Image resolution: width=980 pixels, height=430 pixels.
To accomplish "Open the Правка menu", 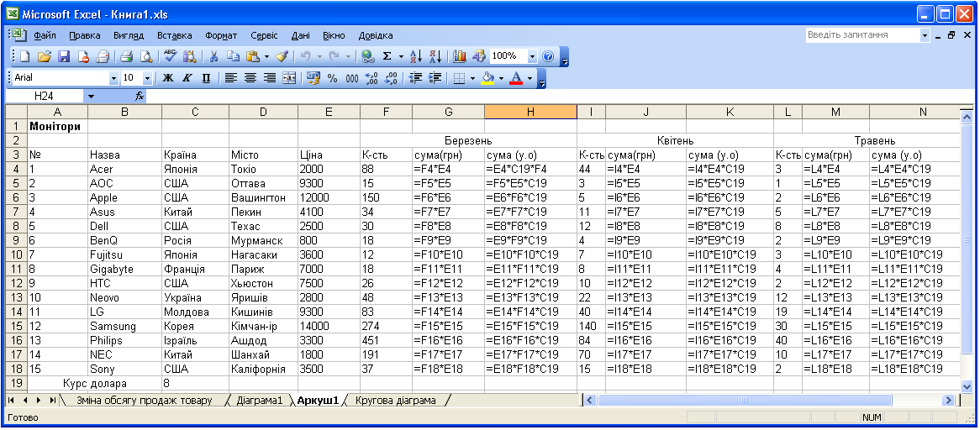I will [85, 35].
